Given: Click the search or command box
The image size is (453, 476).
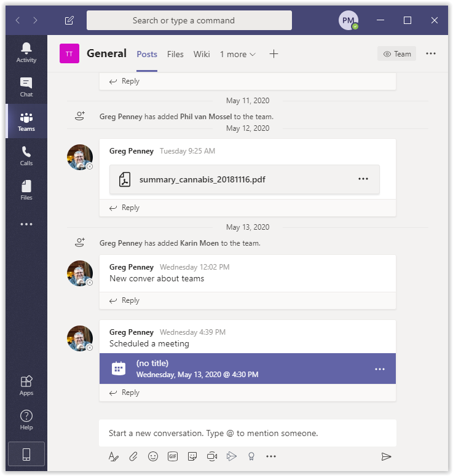Looking at the screenshot, I should pos(189,20).
